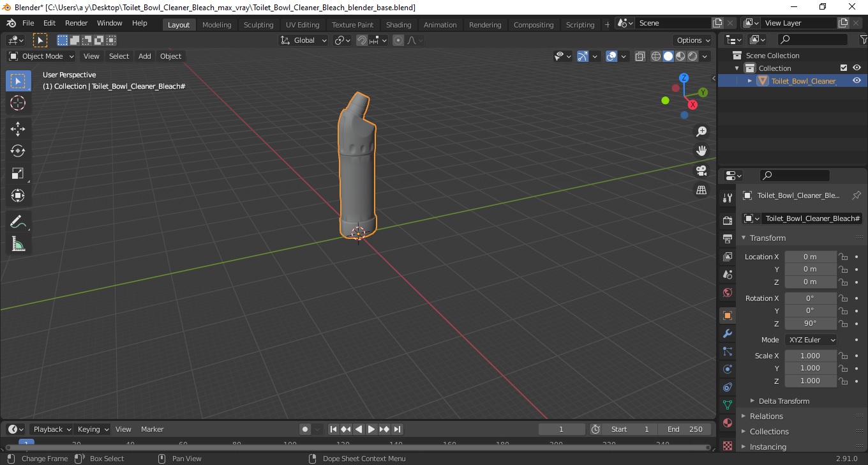Open the shading options dropdown arrow
The image size is (868, 465).
click(705, 56)
